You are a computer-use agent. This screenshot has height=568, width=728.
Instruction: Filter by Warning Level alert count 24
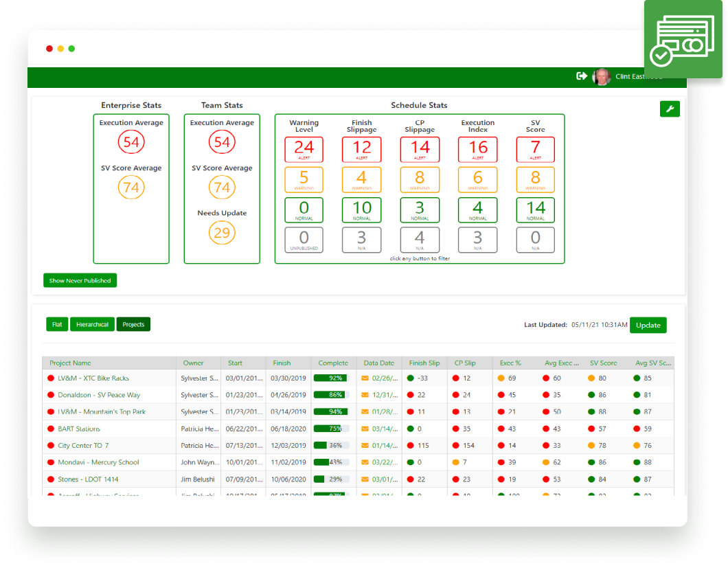tap(304, 149)
